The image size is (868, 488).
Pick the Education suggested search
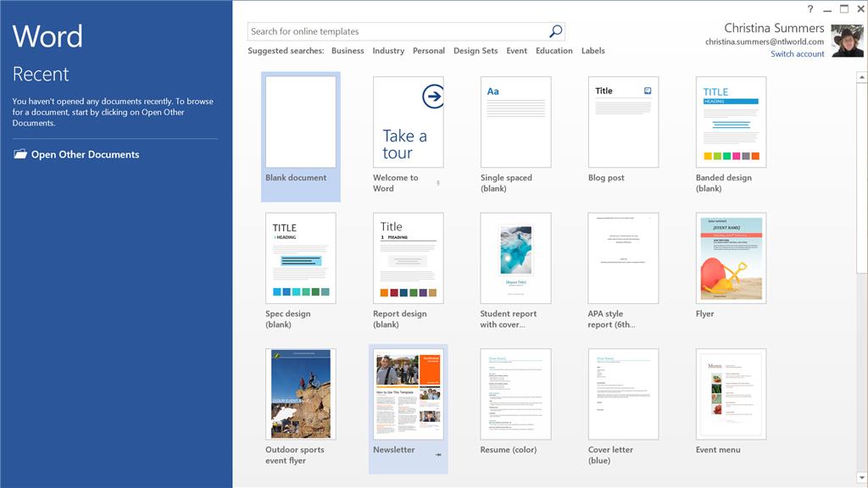554,50
